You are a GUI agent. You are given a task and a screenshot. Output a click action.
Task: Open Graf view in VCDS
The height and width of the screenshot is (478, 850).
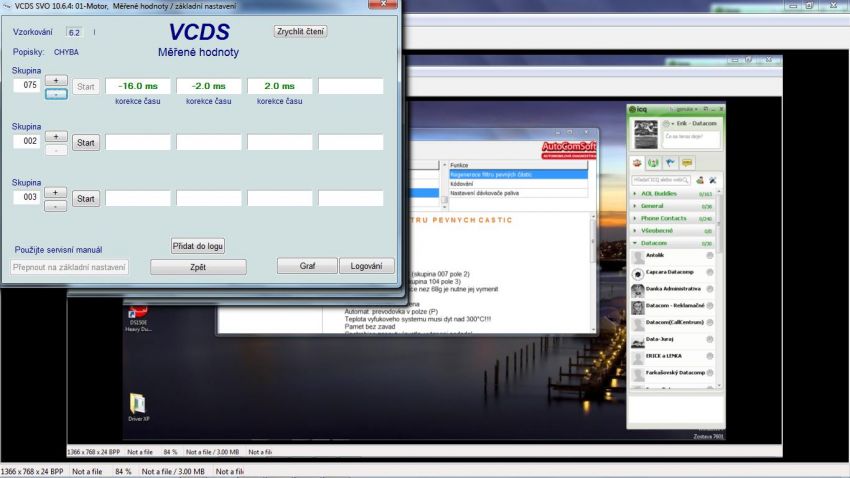click(x=307, y=266)
